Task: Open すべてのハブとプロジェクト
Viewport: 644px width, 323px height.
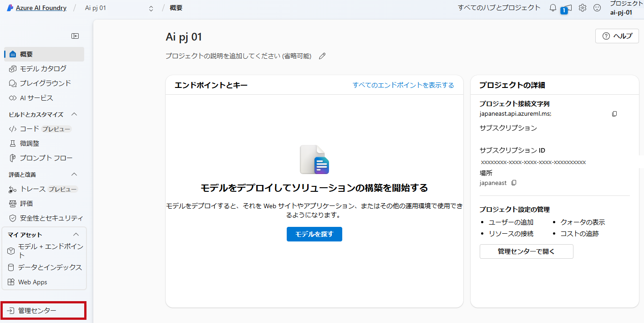Action: point(499,8)
